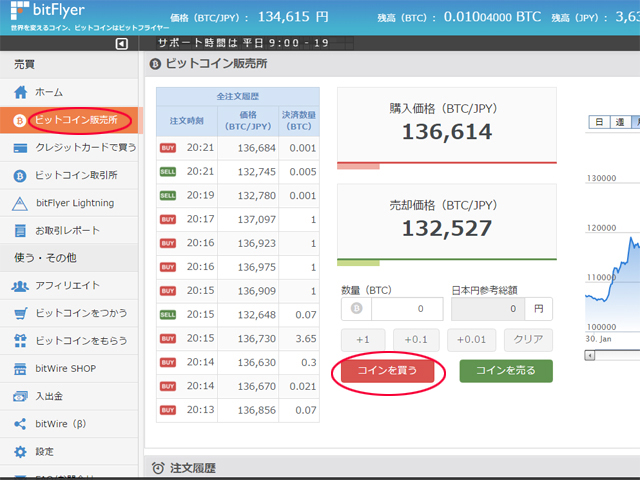Click the ビットコイン取引所 coin icon

pyautogui.click(x=20, y=176)
